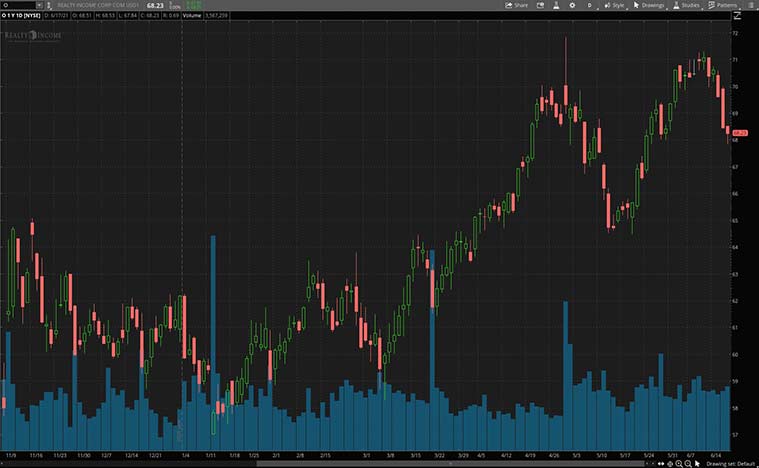The image size is (759, 468).
Task: Open the Style dropdown menu
Action: pyautogui.click(x=614, y=5)
